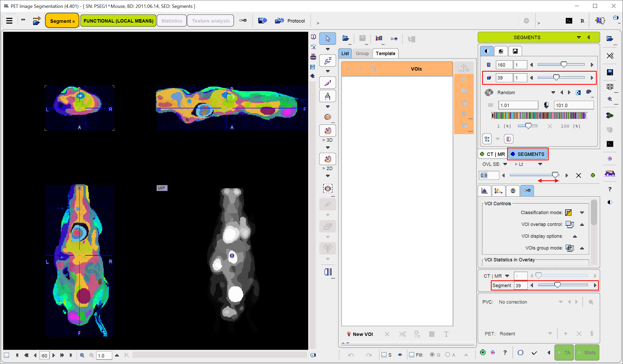Click the Protocol button

click(x=290, y=21)
